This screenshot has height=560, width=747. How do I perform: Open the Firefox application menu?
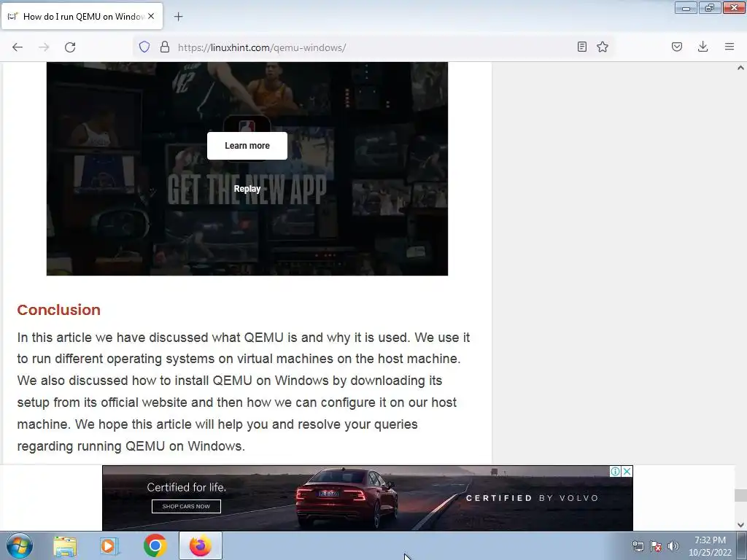coord(729,47)
